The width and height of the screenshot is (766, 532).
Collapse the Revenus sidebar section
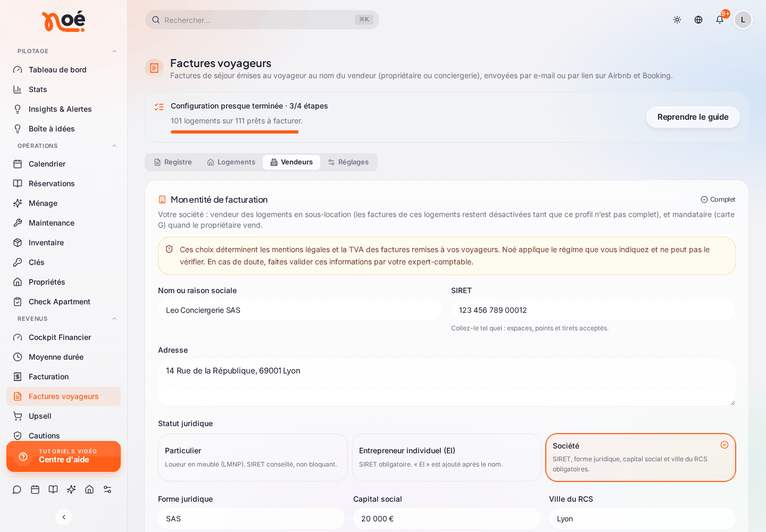tap(114, 319)
